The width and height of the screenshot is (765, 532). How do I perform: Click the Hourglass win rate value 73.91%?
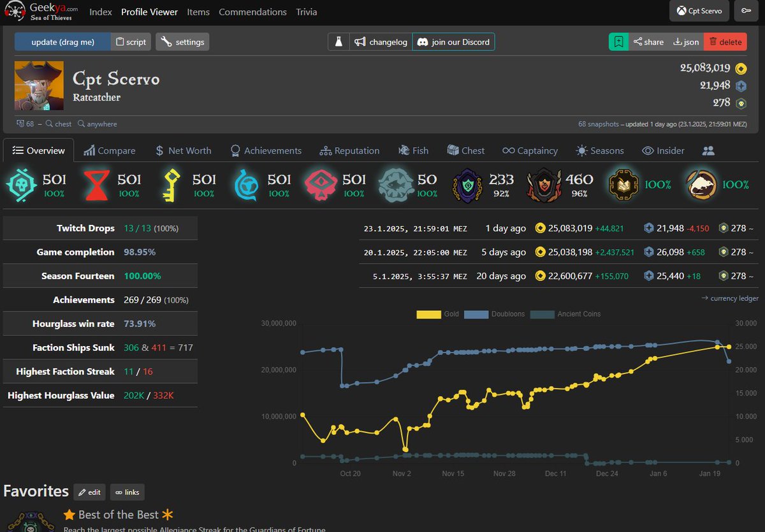click(140, 324)
